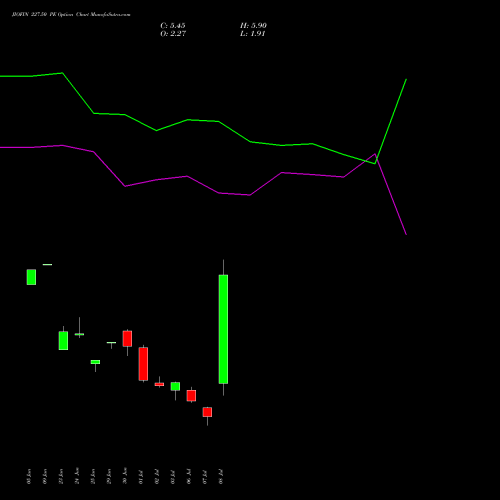The image size is (500, 500).
Task: Select the 02 Jul date label
Action: click(157, 477)
